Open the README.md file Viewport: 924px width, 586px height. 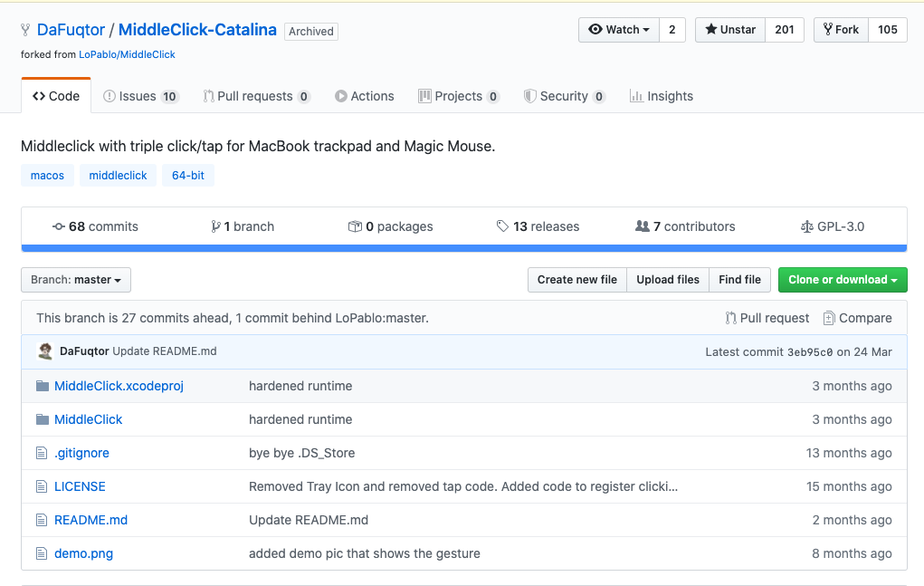click(90, 520)
